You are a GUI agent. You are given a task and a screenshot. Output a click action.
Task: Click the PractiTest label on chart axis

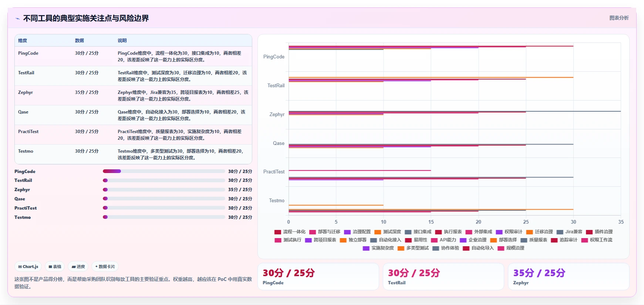(x=274, y=172)
